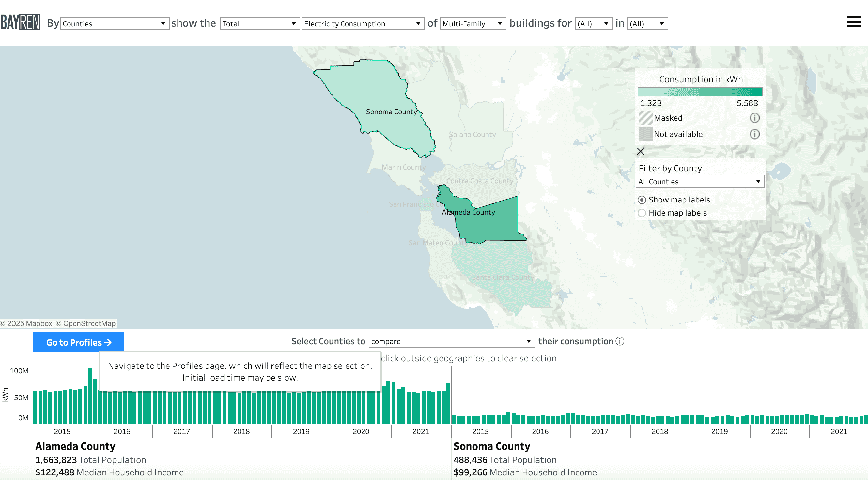Click the Go to Profiles button
Screen dimensions: 868x480
tap(78, 342)
